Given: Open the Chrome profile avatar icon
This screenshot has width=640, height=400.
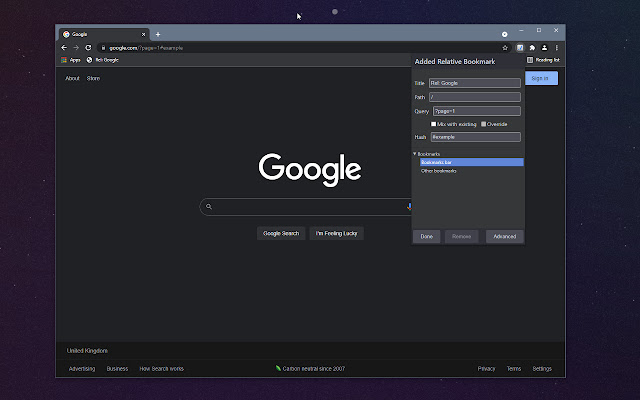Looking at the screenshot, I should (x=544, y=48).
